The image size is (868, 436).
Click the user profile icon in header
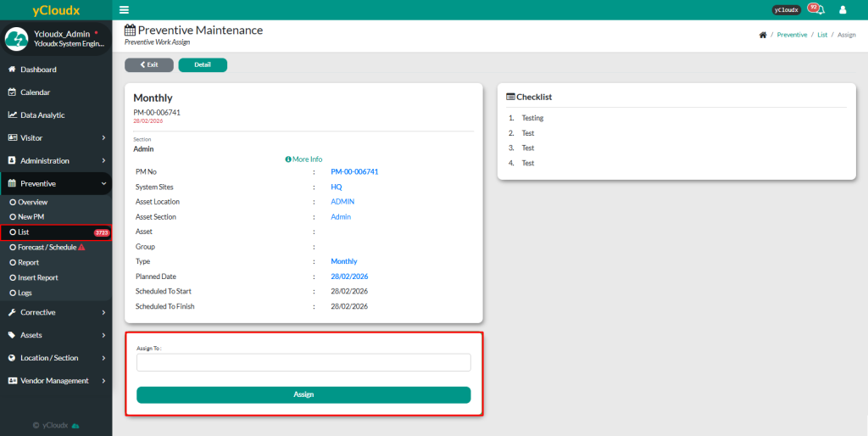coord(843,10)
